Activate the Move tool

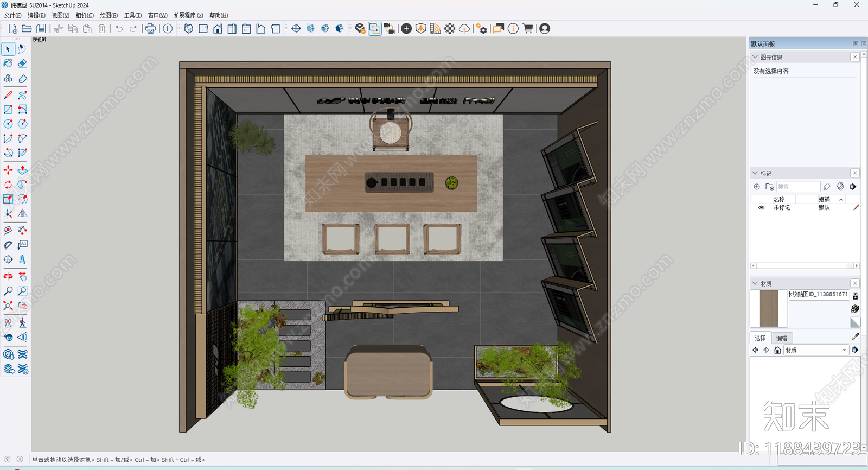click(8, 170)
